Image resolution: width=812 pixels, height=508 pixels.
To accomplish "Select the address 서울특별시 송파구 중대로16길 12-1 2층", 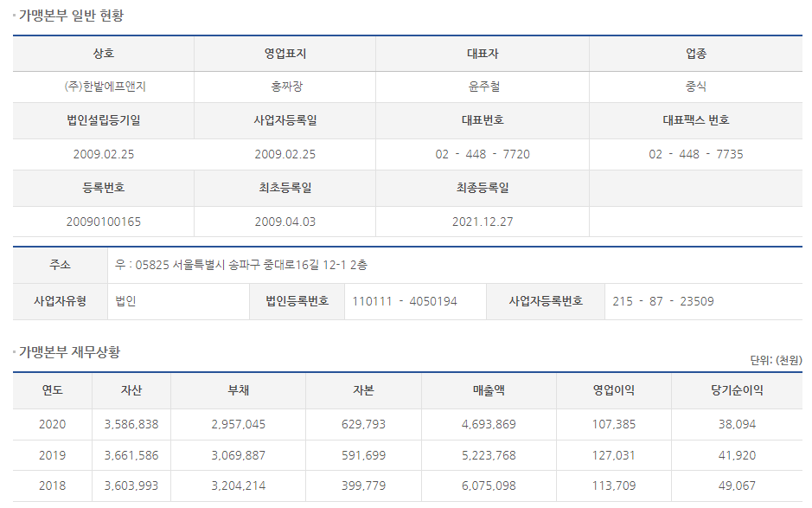I will (270, 265).
